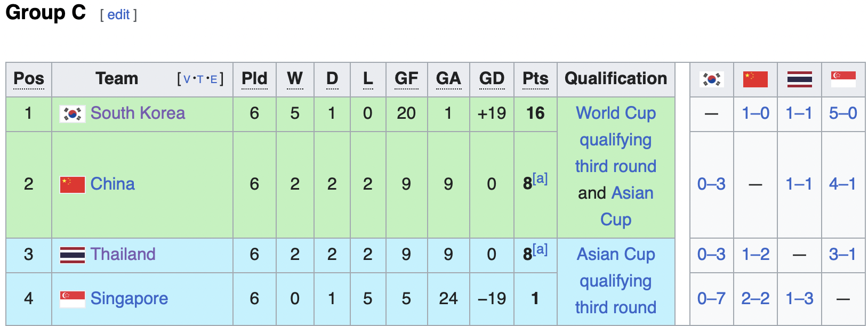Image resolution: width=868 pixels, height=326 pixels.
Task: Click China flag icon beside China team name
Action: click(x=73, y=184)
